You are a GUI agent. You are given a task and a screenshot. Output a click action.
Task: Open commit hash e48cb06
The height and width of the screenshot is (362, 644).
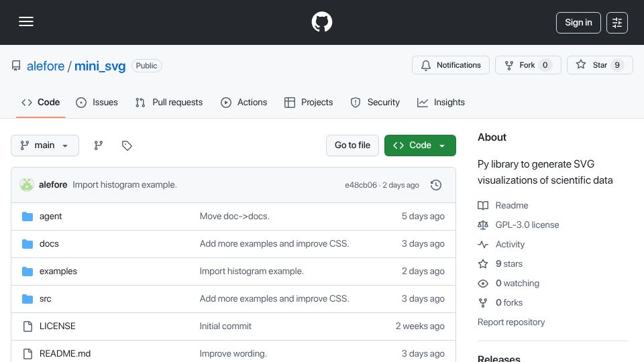361,185
